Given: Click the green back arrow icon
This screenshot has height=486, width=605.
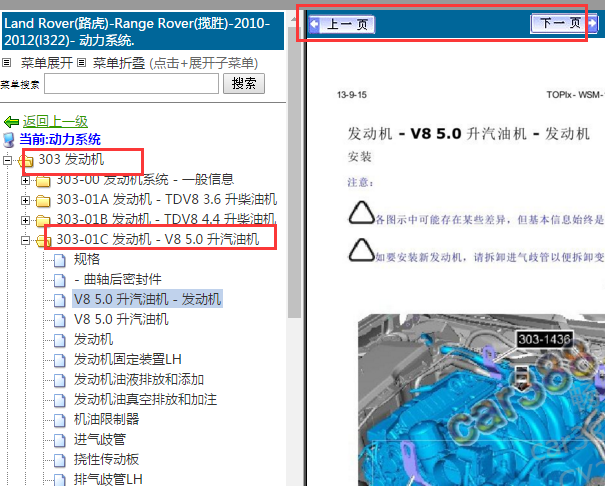Looking at the screenshot, I should (11, 122).
